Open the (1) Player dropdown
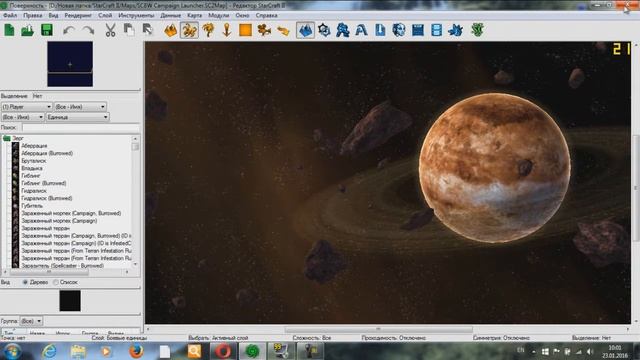Image resolution: width=640 pixels, height=360 pixels. [x=27, y=107]
